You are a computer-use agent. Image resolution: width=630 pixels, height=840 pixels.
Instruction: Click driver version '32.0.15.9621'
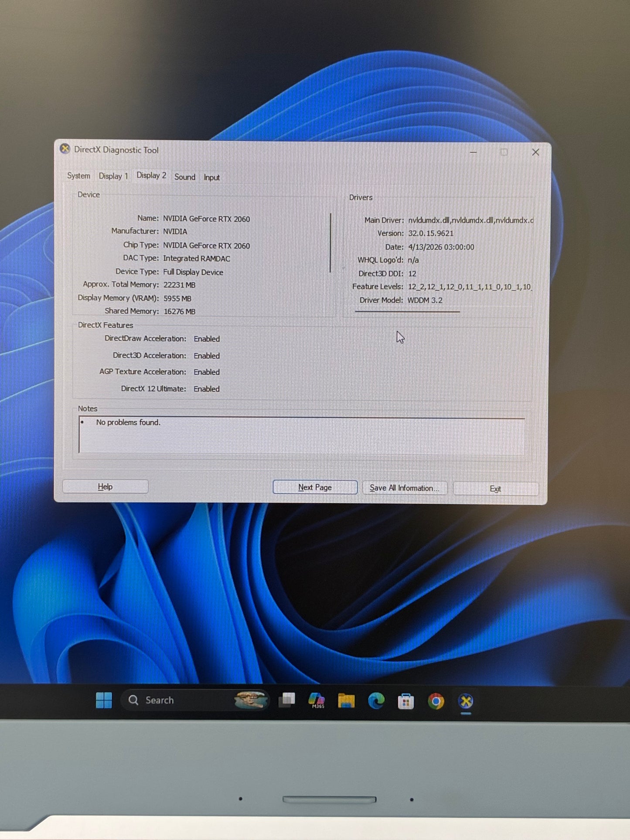(x=431, y=234)
